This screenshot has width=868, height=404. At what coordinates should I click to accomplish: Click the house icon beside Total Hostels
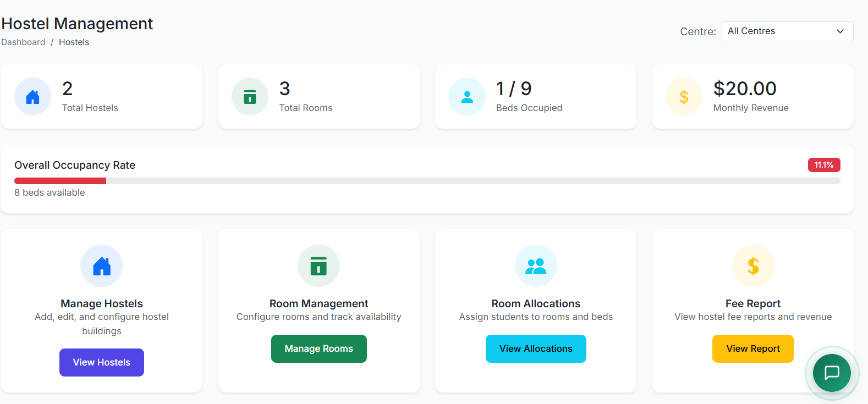(33, 97)
